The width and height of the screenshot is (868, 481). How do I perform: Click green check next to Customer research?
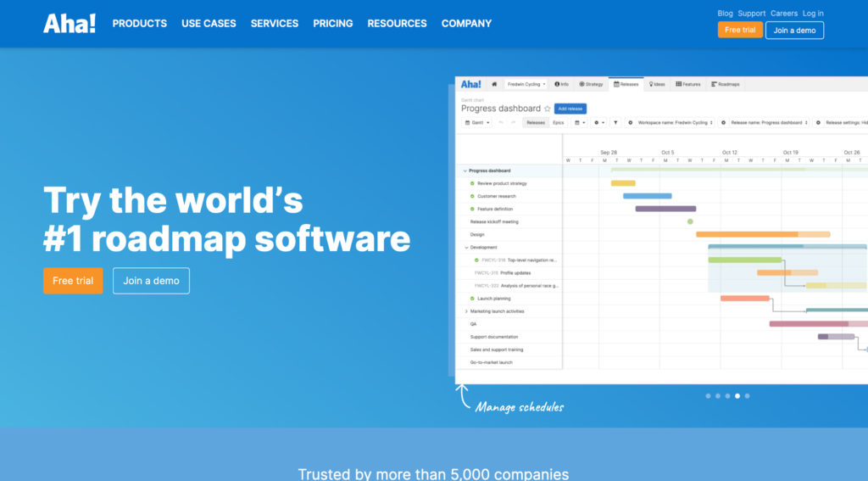tap(472, 196)
